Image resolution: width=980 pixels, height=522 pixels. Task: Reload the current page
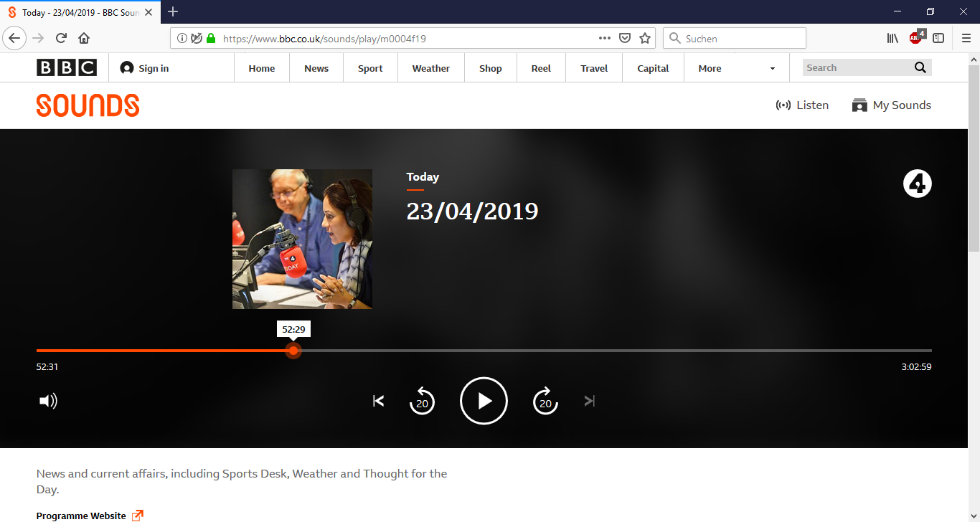[x=61, y=39]
